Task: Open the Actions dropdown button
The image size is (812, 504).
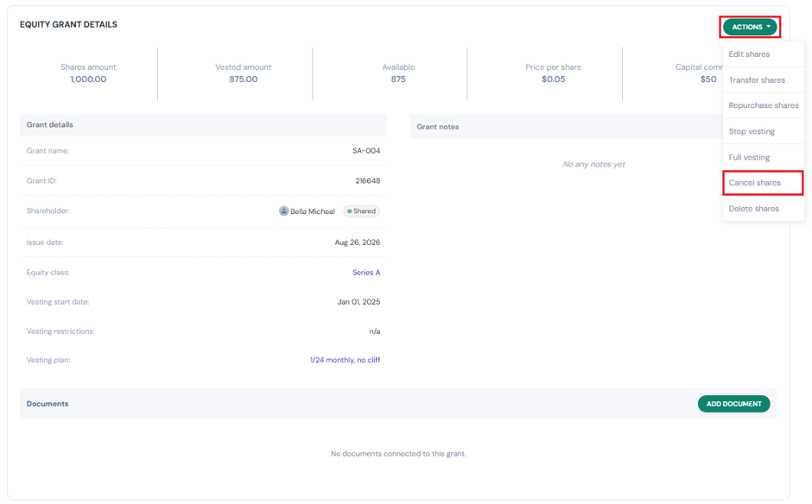Action: pos(750,27)
